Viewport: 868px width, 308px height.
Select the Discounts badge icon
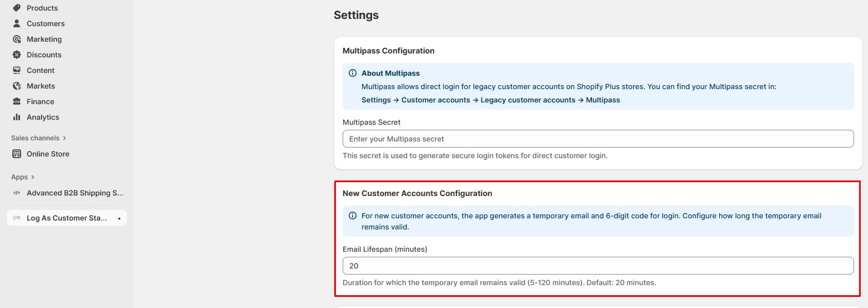click(x=17, y=55)
